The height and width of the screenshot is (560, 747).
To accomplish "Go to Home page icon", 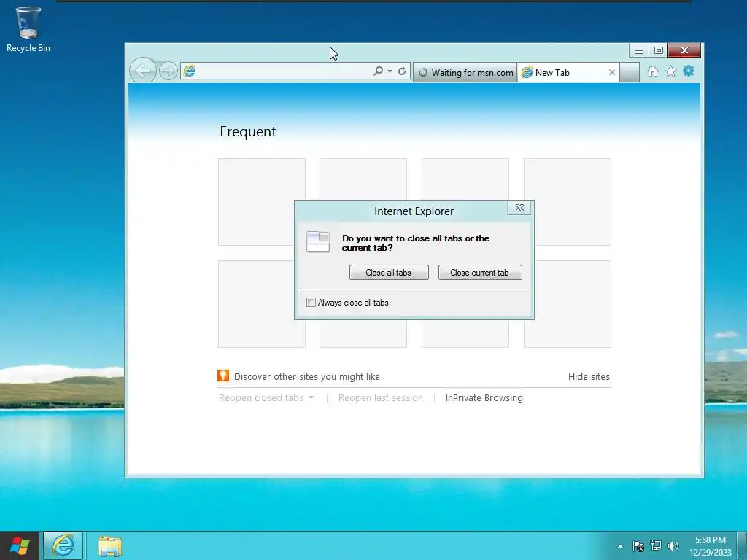I will pos(653,71).
